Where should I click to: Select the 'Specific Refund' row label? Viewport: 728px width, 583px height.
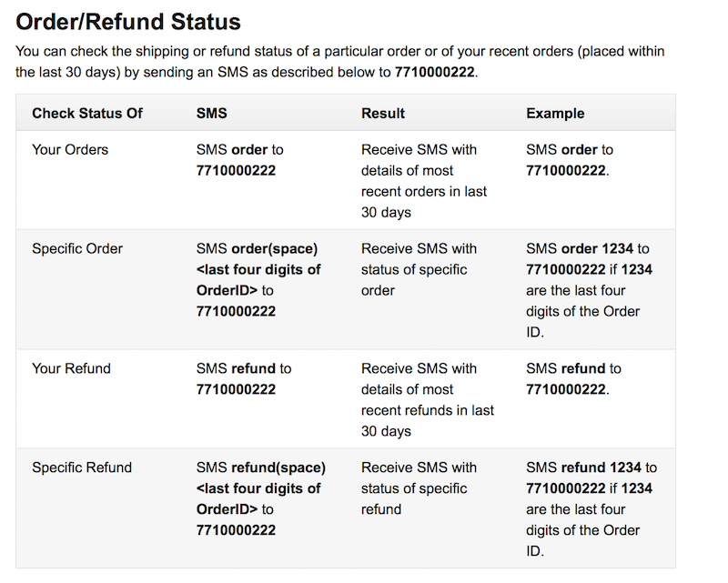(82, 467)
